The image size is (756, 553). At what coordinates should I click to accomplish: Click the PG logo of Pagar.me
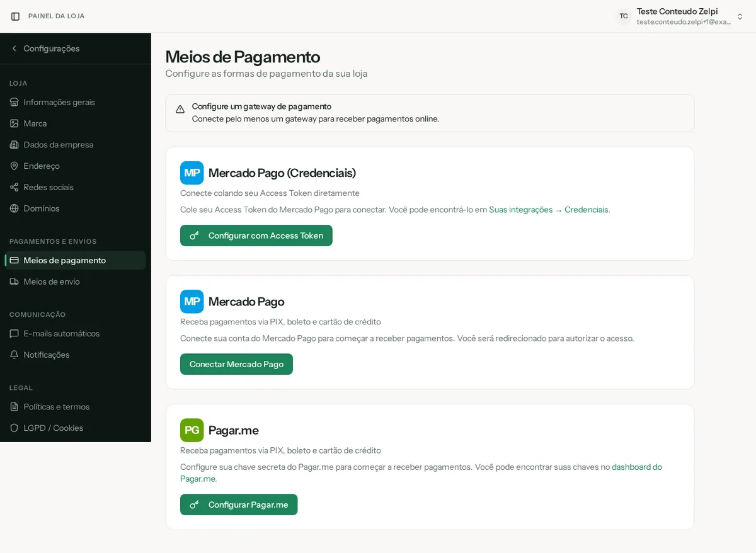click(192, 430)
